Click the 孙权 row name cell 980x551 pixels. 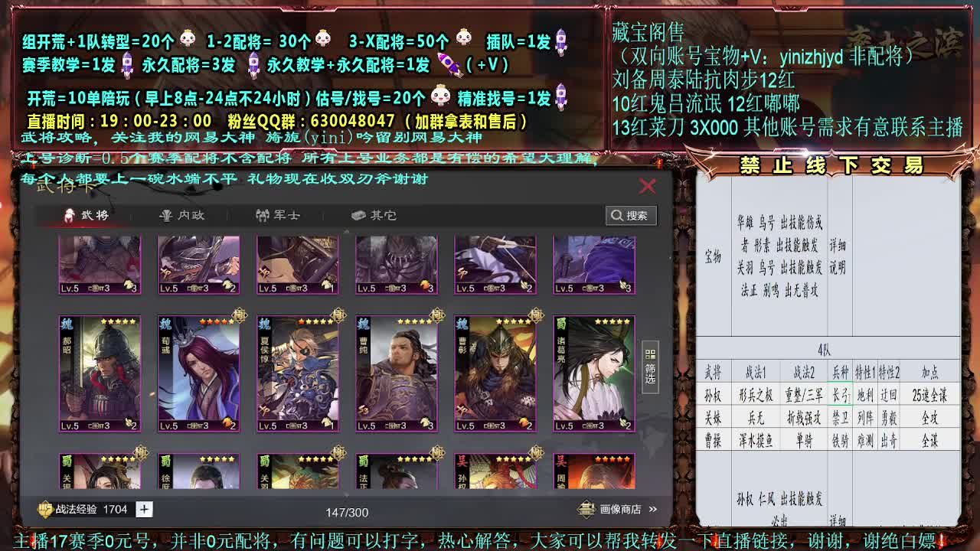[713, 396]
